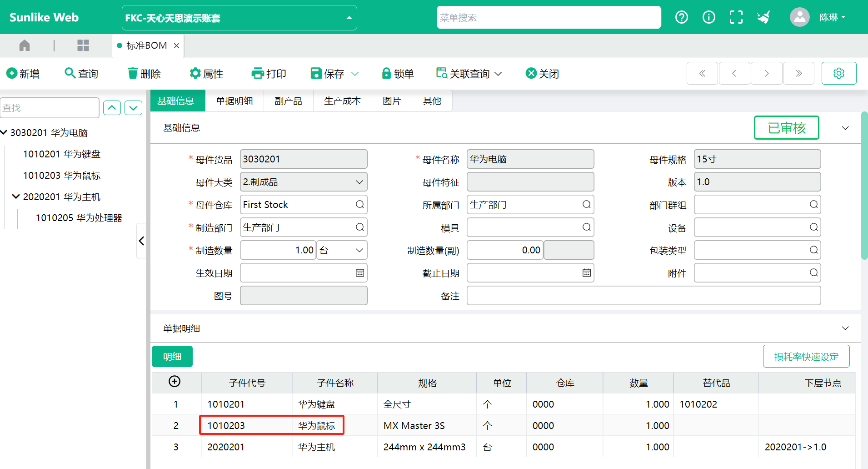
Task: Collapse the 单据明细 section chevron
Action: 845,328
